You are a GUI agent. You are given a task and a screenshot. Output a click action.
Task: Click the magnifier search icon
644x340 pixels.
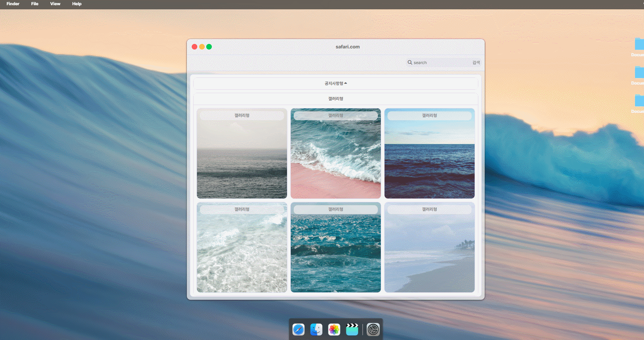[x=410, y=63]
